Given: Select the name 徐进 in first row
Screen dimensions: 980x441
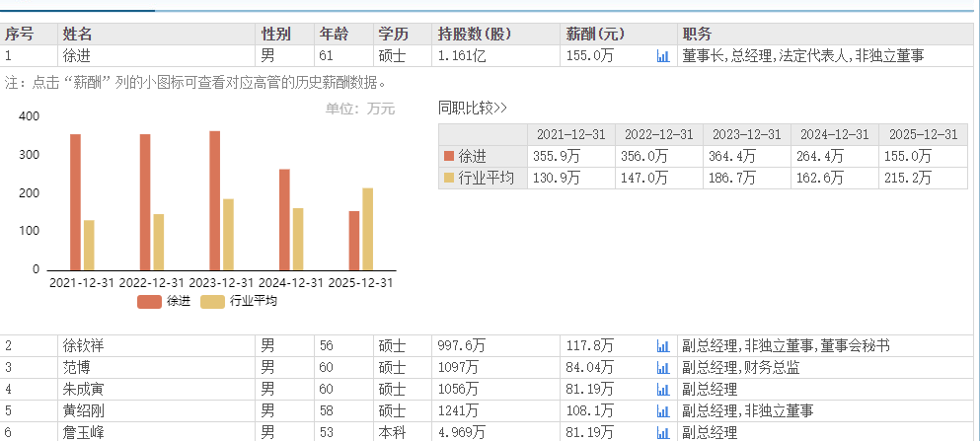Looking at the screenshot, I should [x=77, y=56].
